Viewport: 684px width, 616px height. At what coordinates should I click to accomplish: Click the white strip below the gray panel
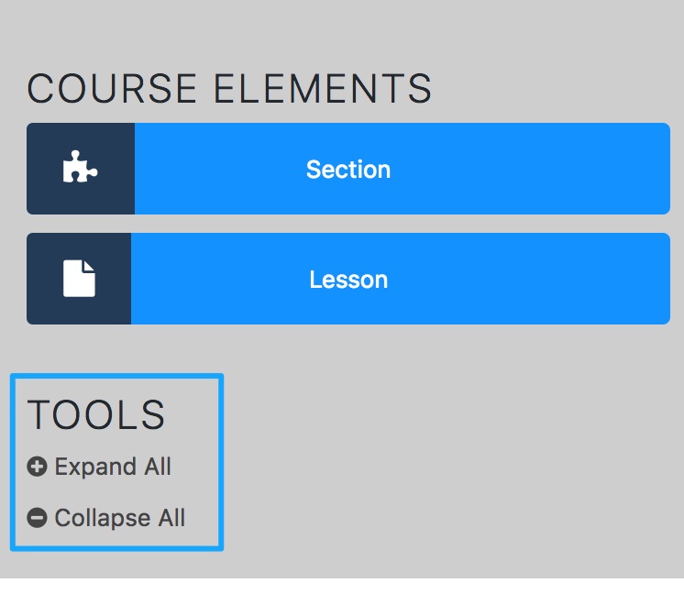pos(342,597)
